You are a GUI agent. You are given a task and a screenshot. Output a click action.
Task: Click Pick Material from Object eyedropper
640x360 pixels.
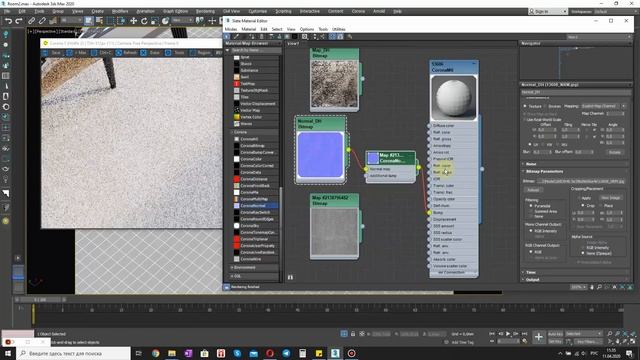[236, 37]
